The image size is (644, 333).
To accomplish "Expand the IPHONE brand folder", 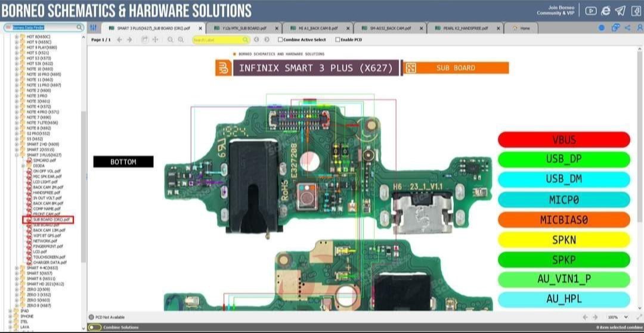I will coord(10,316).
